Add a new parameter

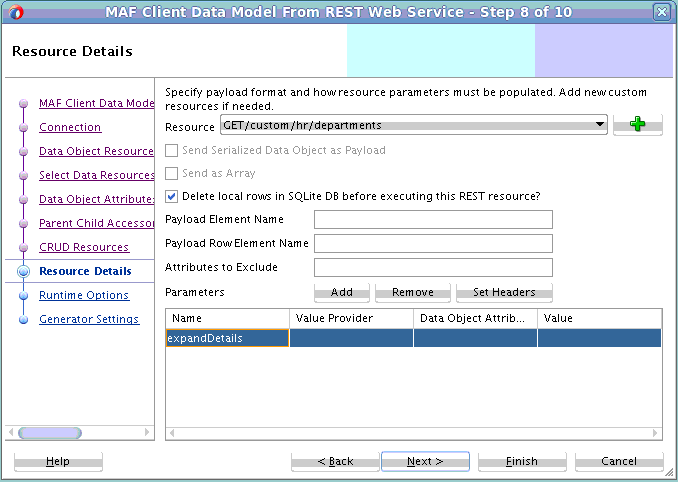(342, 292)
